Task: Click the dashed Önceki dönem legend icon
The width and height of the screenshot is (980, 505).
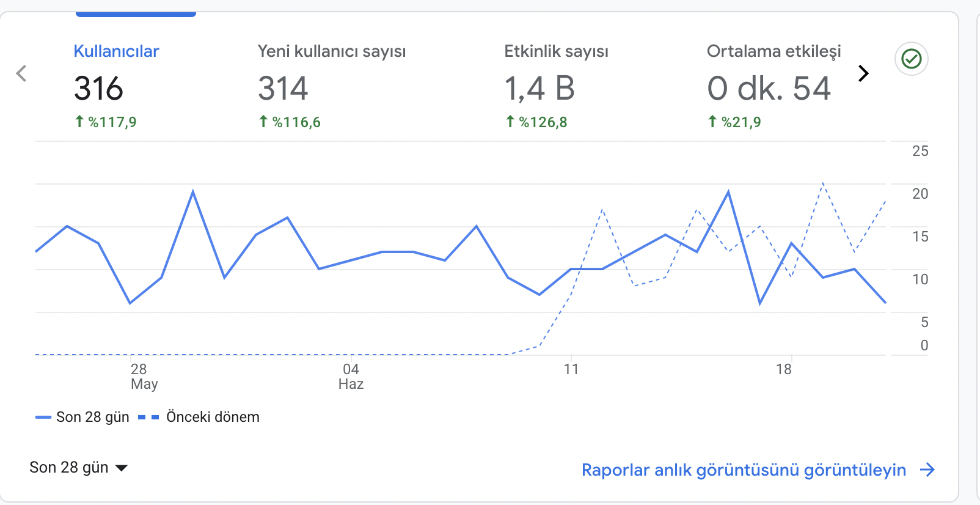Action: [148, 417]
